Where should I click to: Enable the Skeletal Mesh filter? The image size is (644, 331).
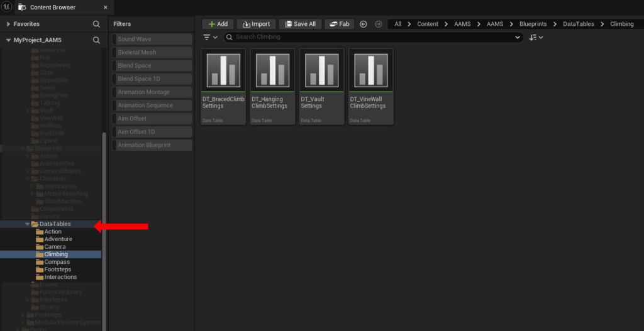point(153,52)
